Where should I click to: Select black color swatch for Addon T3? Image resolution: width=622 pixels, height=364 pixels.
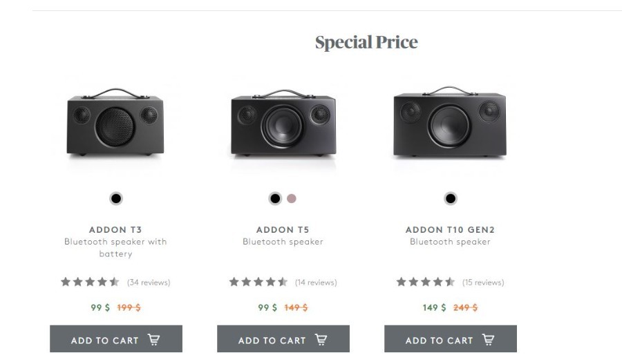click(x=116, y=198)
